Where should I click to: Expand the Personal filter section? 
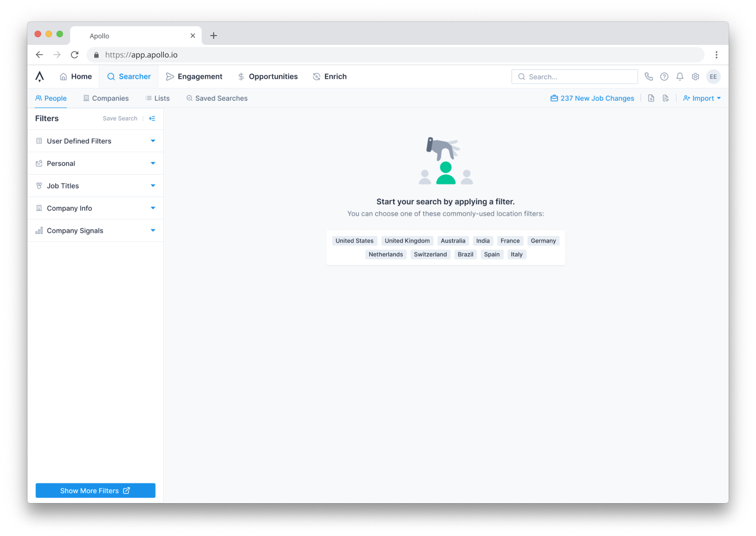95,164
